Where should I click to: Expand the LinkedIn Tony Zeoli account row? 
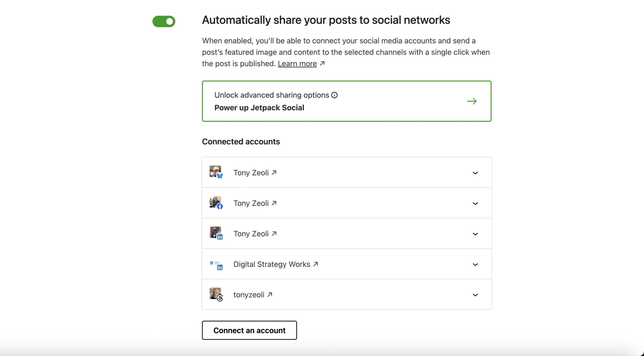pyautogui.click(x=475, y=234)
